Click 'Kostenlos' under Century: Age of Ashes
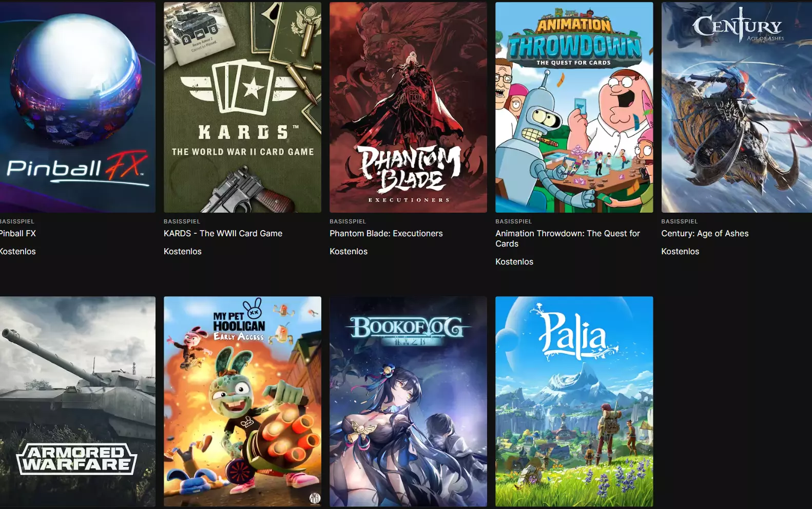The image size is (812, 509). tap(680, 251)
